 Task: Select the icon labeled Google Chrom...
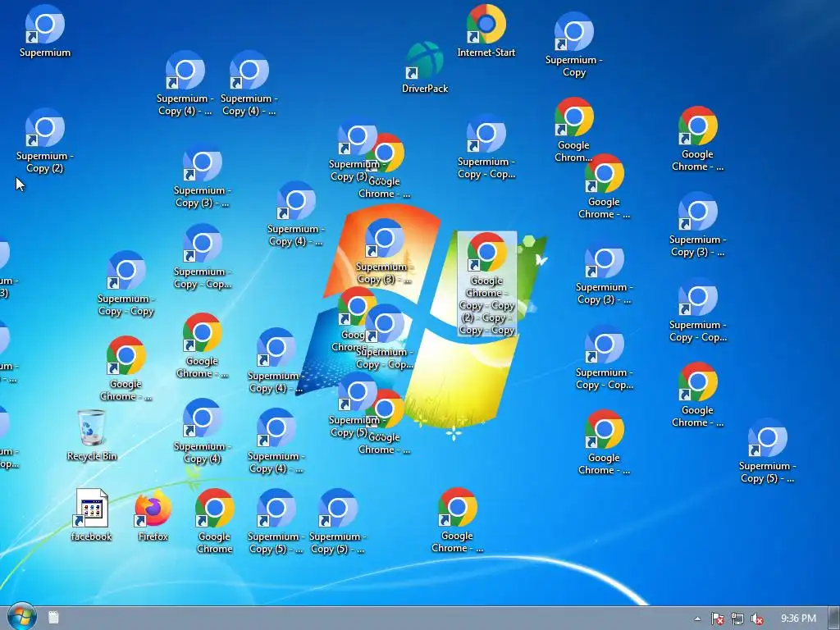pos(573,130)
